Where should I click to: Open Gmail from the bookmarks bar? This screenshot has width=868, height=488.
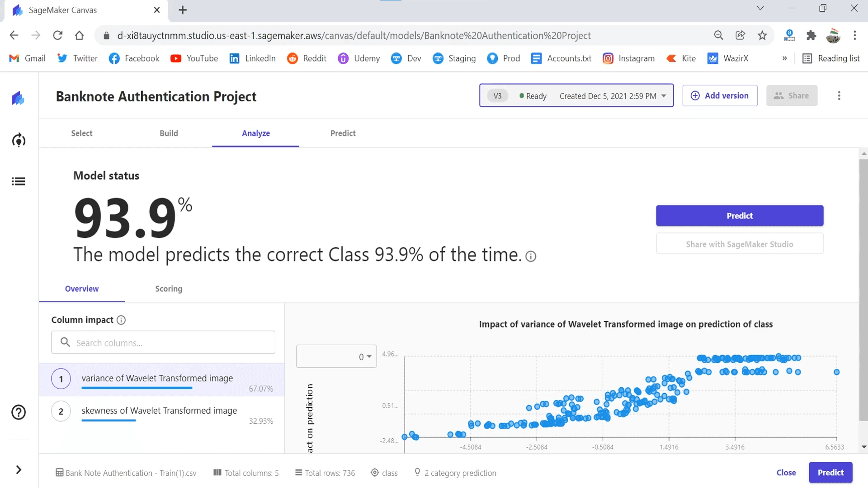point(27,58)
